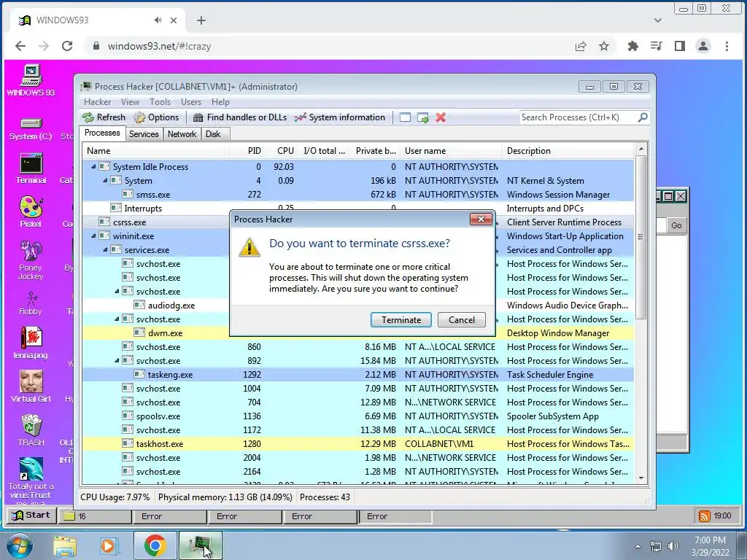747x560 pixels.
Task: Sort by the Description column header
Action: (568, 150)
